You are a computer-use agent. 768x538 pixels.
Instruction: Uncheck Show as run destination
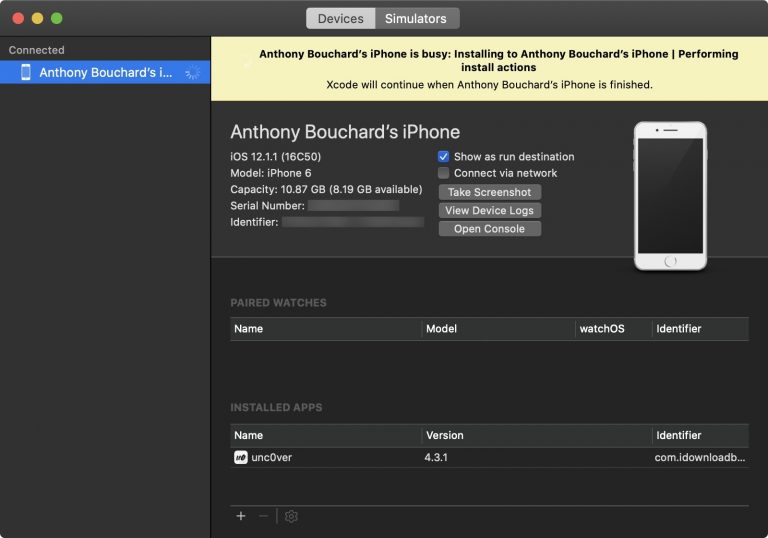(444, 157)
